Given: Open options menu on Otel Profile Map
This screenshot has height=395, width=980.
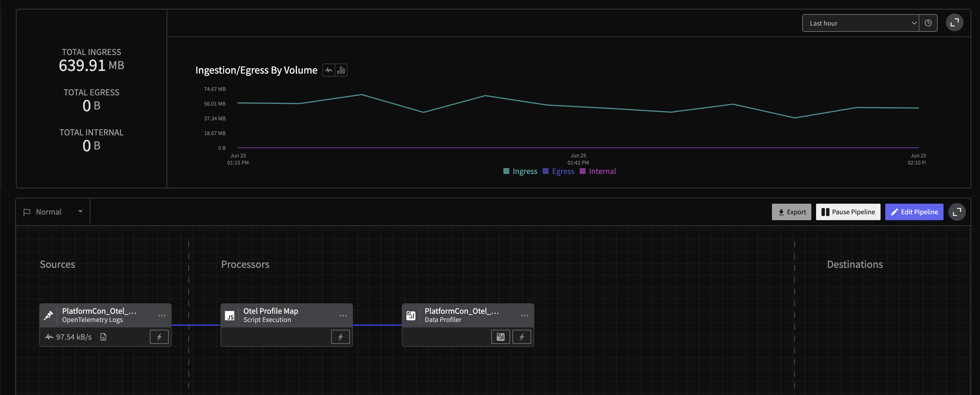Looking at the screenshot, I should pos(343,316).
